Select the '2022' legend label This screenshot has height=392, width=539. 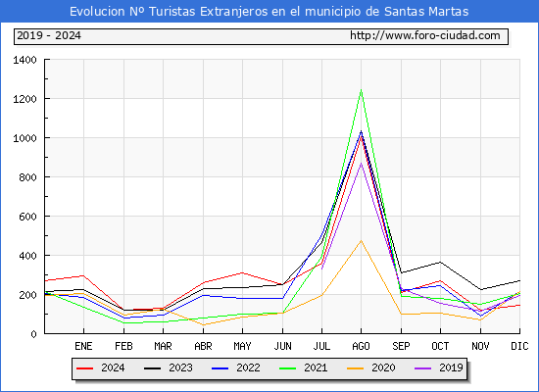pos(248,367)
